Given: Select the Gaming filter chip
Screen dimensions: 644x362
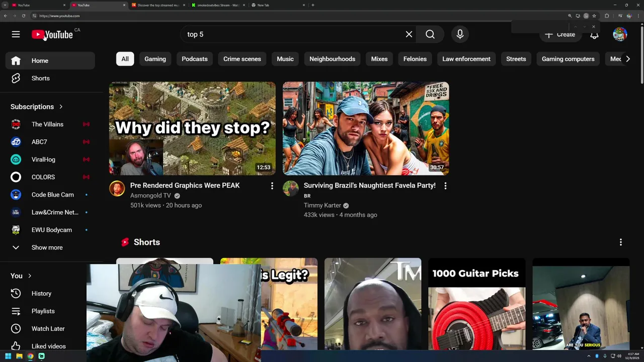Looking at the screenshot, I should 155,59.
